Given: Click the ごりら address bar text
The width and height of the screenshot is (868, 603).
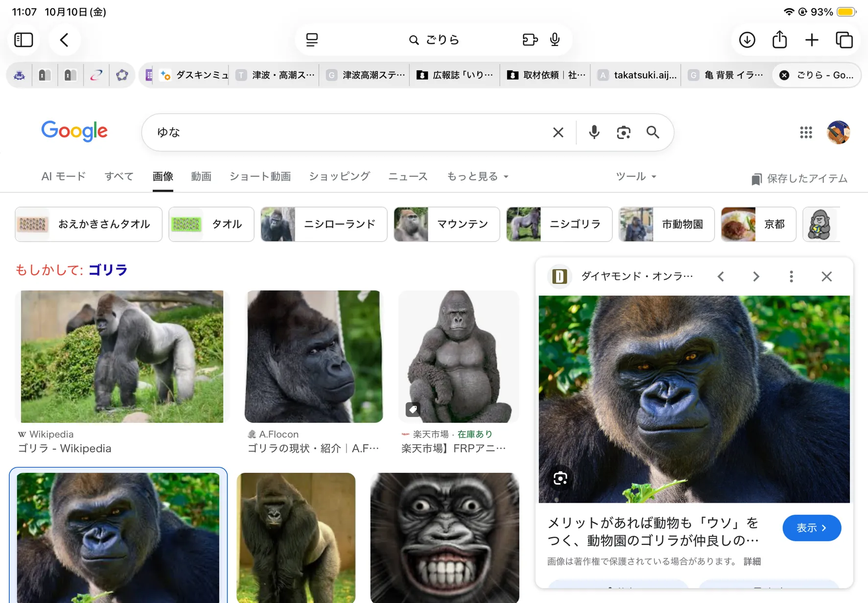Looking at the screenshot, I should pos(443,40).
